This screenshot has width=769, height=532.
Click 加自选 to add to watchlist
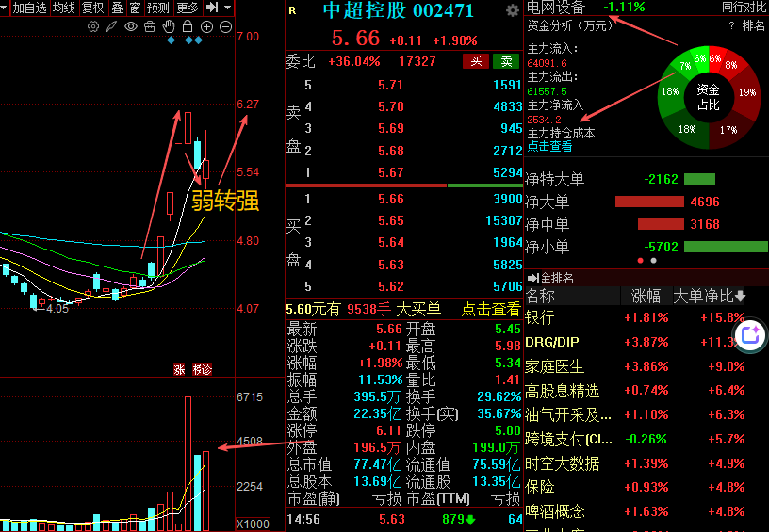29,8
